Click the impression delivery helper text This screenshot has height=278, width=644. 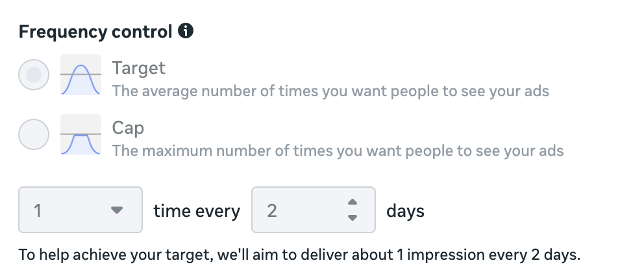tap(299, 255)
